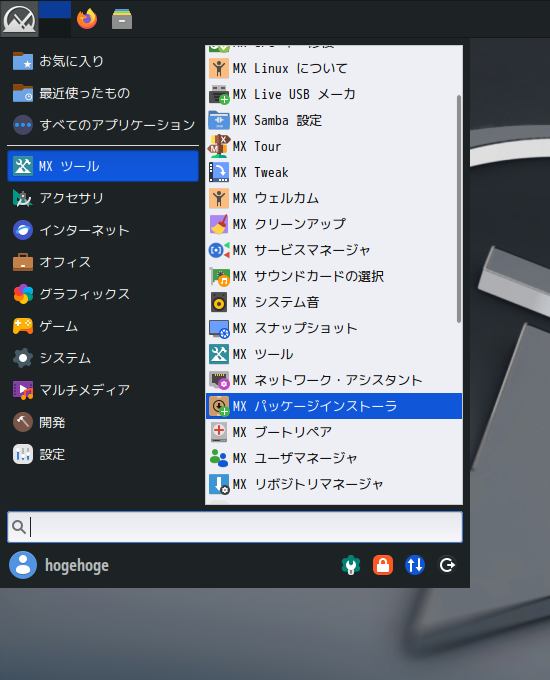
Task: Click the hogehoge user avatar icon
Action: click(x=23, y=565)
